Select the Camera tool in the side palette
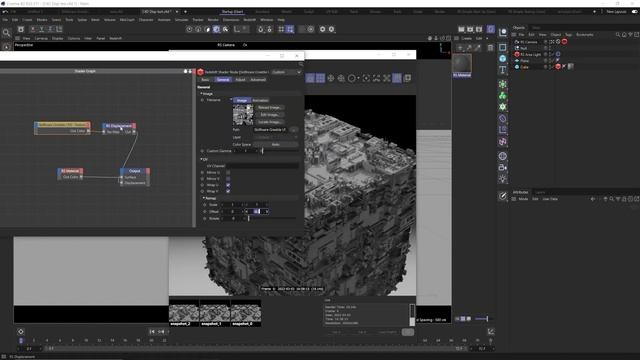The width and height of the screenshot is (640, 360). [x=503, y=167]
